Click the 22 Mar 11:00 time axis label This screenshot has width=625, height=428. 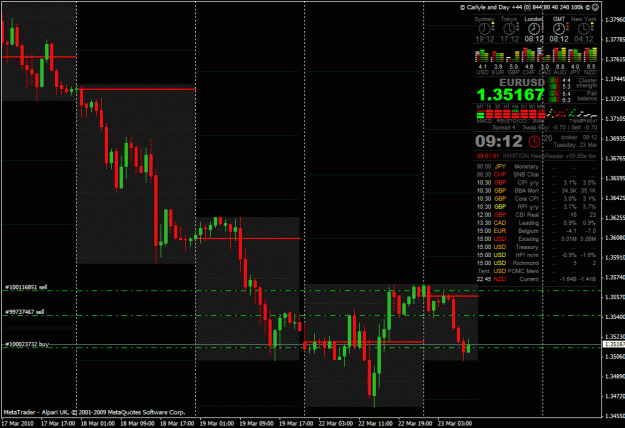pyautogui.click(x=375, y=423)
